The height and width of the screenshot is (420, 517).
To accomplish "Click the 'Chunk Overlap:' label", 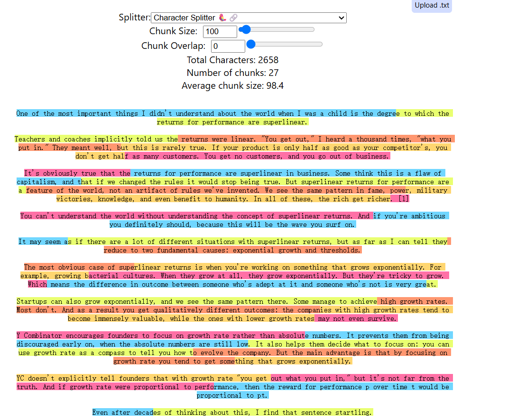I will point(173,46).
